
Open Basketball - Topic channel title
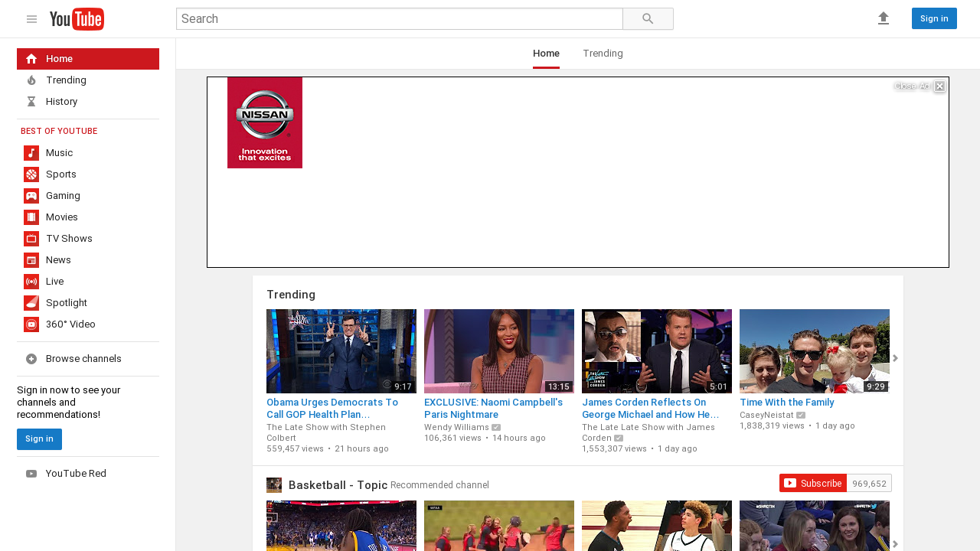click(338, 485)
